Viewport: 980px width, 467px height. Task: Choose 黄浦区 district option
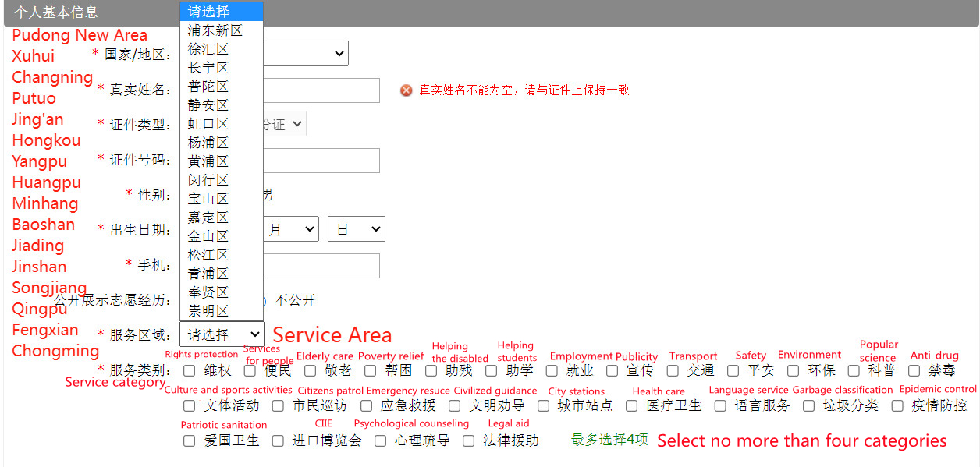click(x=222, y=161)
